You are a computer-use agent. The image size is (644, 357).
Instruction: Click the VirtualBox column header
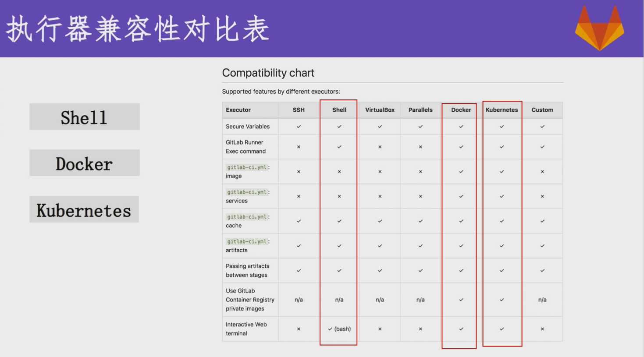tap(380, 110)
